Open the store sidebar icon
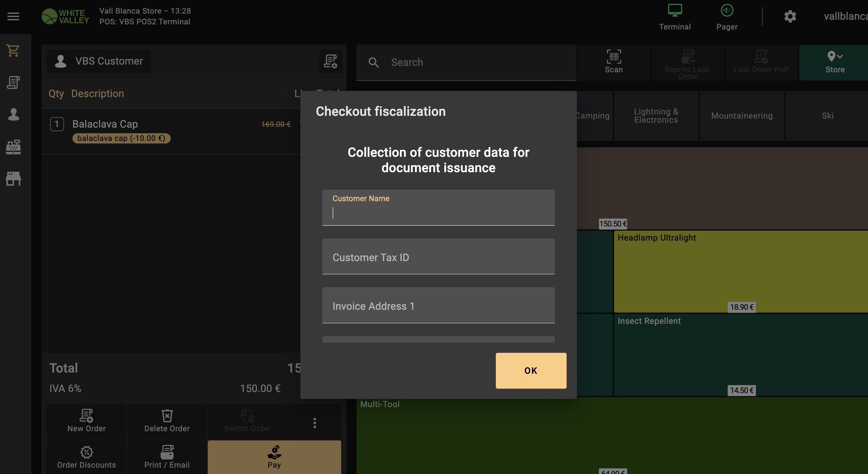868x474 pixels. 13,178
